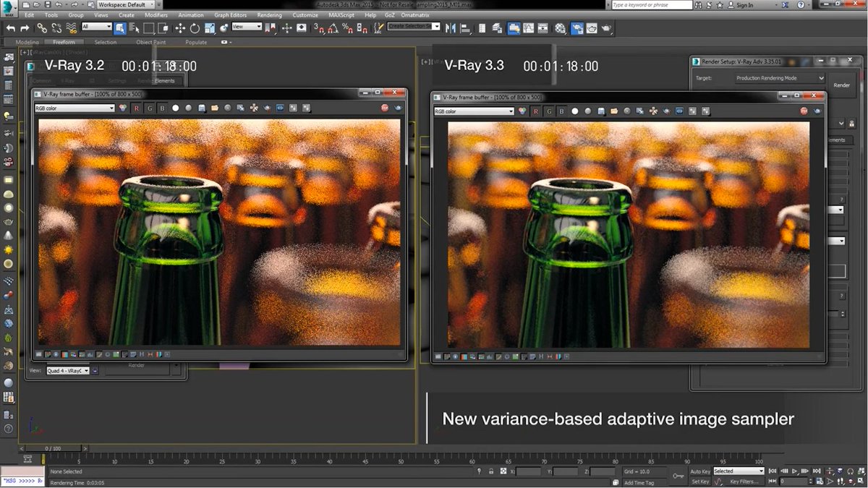
Task: Open RGB color dropdown in V-Ray 3.3 buffer
Action: 473,111
